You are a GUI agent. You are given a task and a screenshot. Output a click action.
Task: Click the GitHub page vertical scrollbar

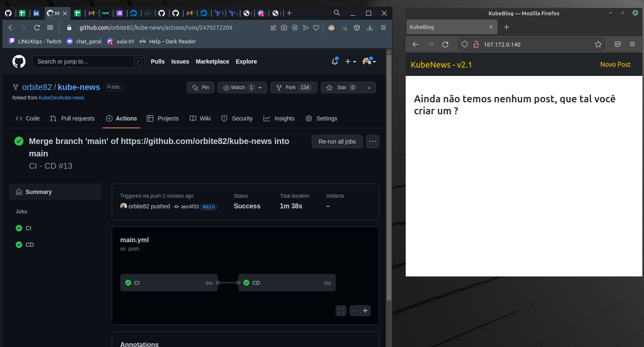389,177
